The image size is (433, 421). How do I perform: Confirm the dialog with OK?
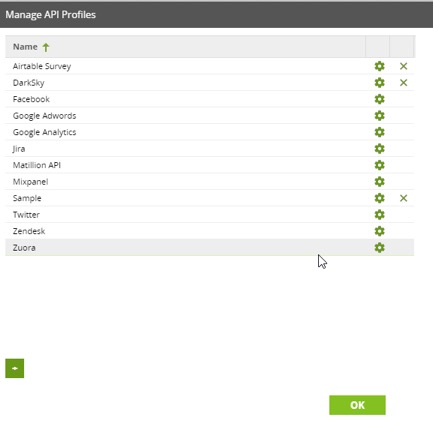pos(357,405)
